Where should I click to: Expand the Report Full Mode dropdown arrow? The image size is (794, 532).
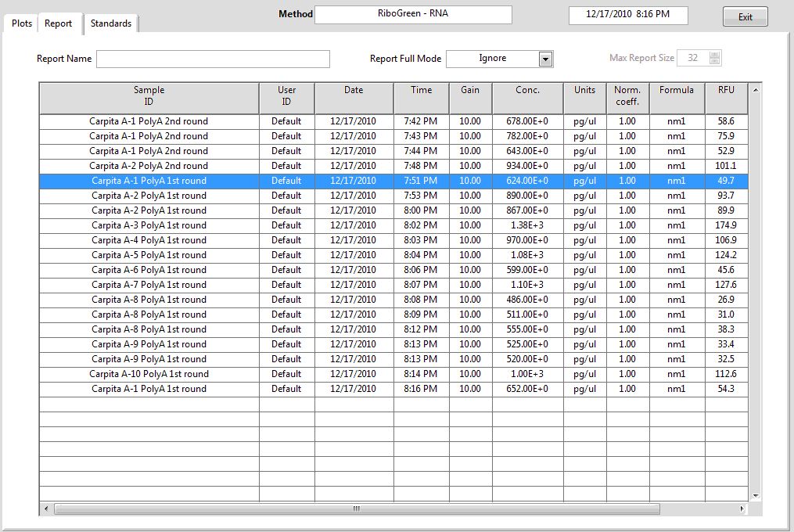[546, 59]
